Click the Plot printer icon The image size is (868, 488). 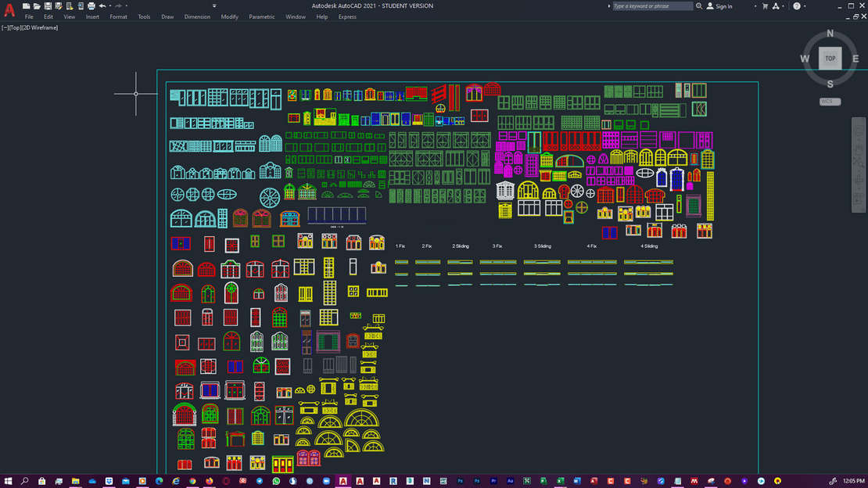91,6
